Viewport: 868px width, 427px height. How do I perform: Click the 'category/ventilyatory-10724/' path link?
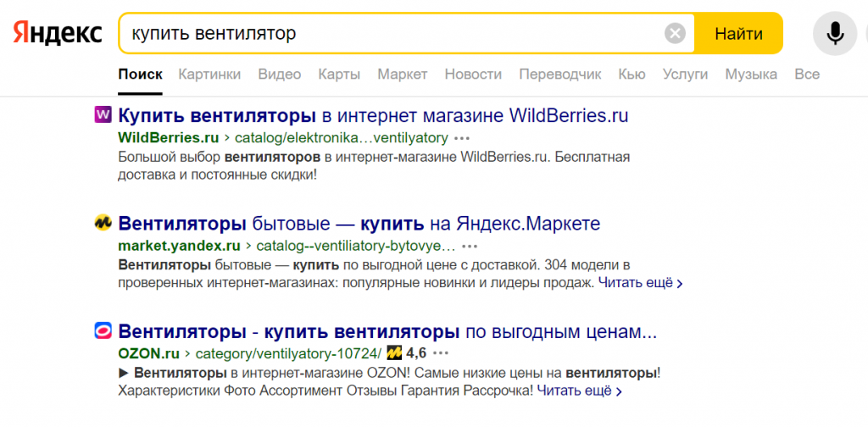(x=288, y=353)
